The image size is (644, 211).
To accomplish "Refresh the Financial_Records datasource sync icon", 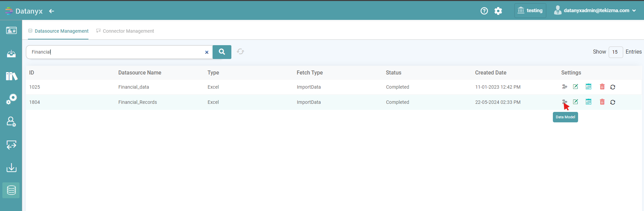I will [612, 102].
